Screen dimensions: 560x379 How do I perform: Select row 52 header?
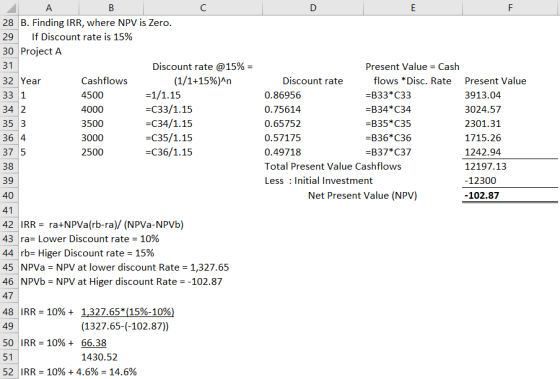click(x=8, y=372)
